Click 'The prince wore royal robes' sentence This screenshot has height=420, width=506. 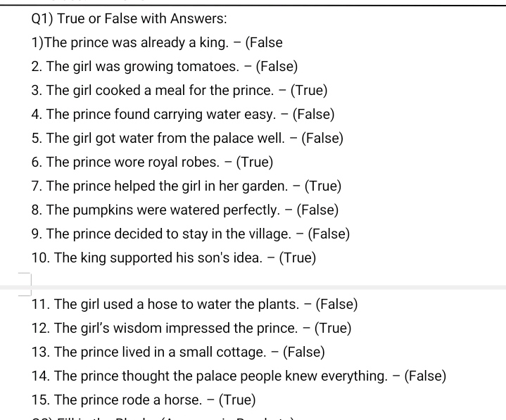[132, 163]
